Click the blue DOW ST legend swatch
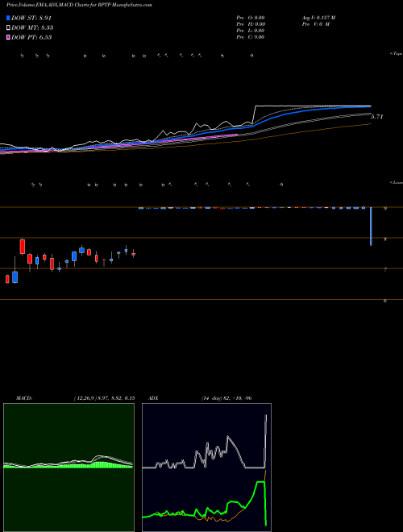The width and height of the screenshot is (403, 532). coord(9,18)
